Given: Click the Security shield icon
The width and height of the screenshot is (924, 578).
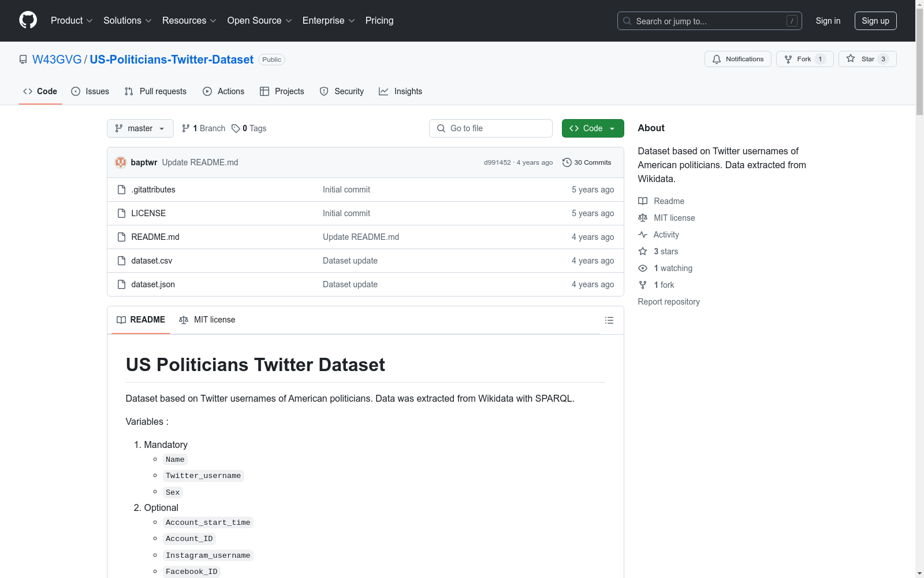Looking at the screenshot, I should 324,91.
